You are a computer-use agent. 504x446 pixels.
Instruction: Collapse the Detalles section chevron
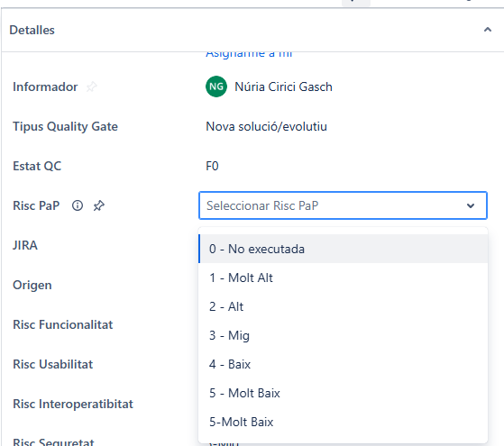(487, 30)
